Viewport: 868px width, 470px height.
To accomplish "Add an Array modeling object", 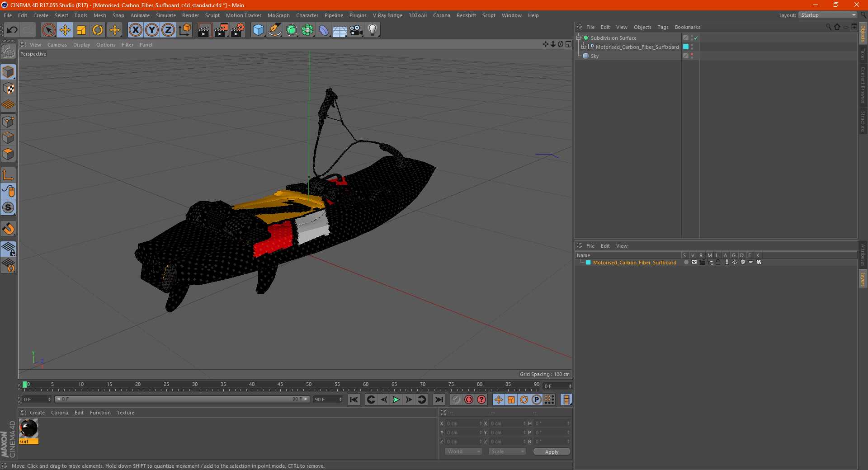I will pyautogui.click(x=307, y=30).
